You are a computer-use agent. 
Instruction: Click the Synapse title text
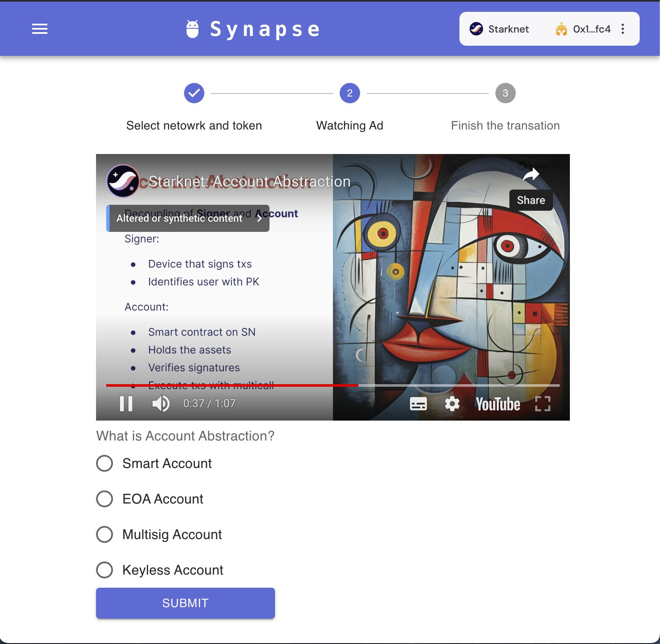tap(265, 30)
